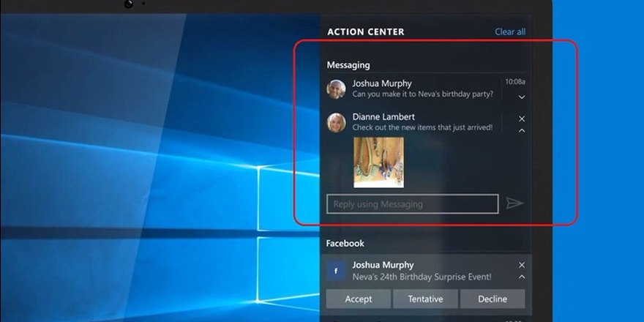The width and height of the screenshot is (644, 322).
Task: Click Dianne Lambert's name in Messaging
Action: [x=383, y=116]
